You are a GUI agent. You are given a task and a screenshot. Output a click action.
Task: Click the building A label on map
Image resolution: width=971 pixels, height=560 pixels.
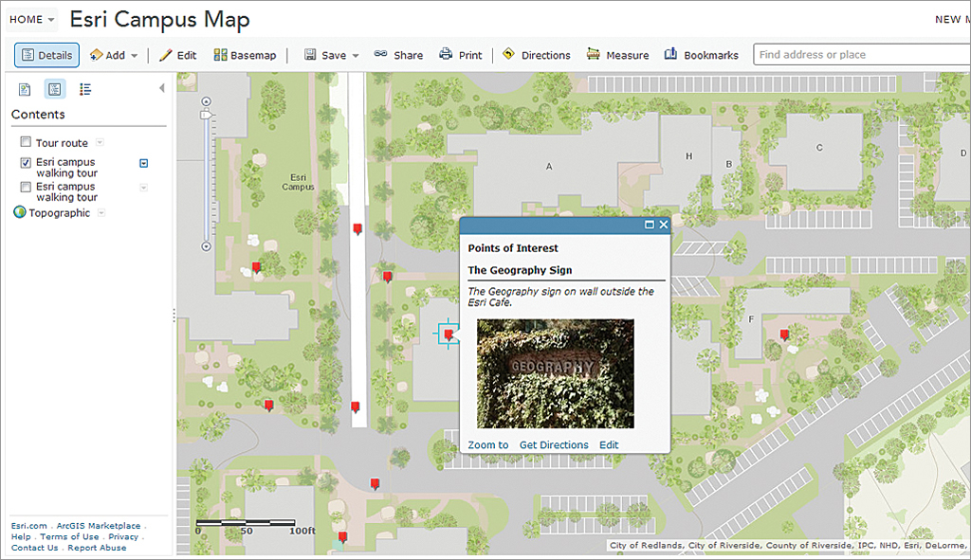549,167
